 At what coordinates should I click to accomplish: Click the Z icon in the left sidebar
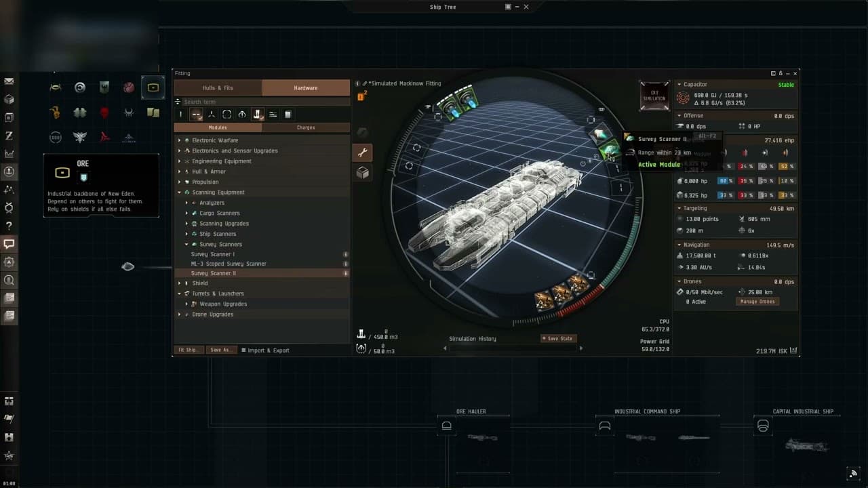coord(9,136)
